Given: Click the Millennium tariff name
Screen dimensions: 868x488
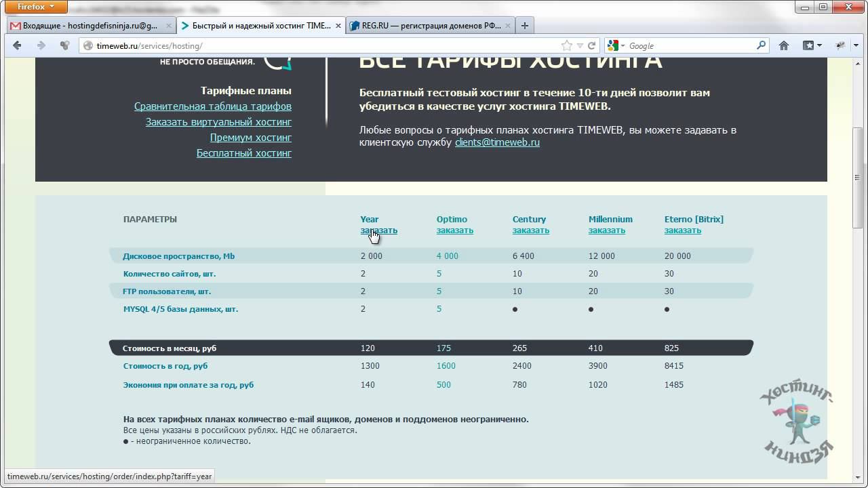Looking at the screenshot, I should click(x=610, y=219).
